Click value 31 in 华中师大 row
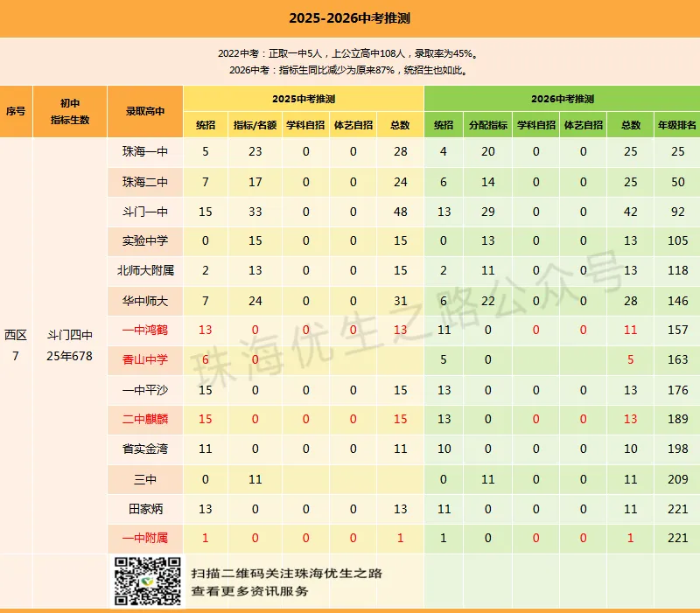This screenshot has width=700, height=613. point(400,301)
